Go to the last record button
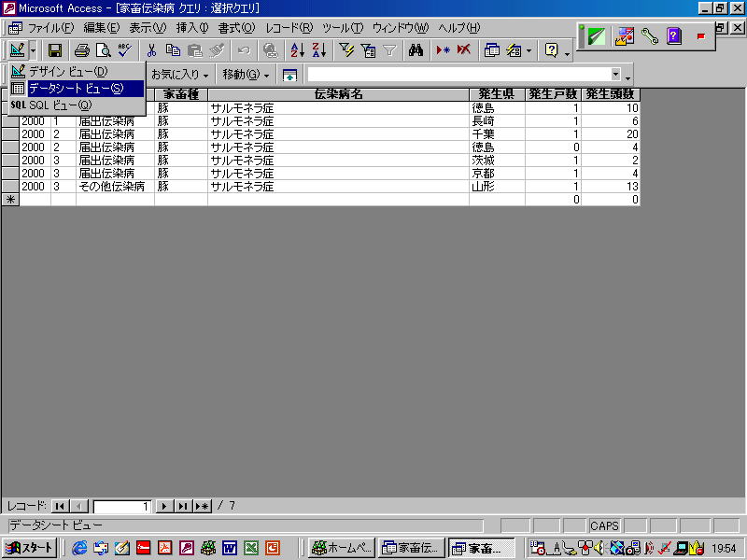This screenshot has height=560, width=747. [183, 506]
